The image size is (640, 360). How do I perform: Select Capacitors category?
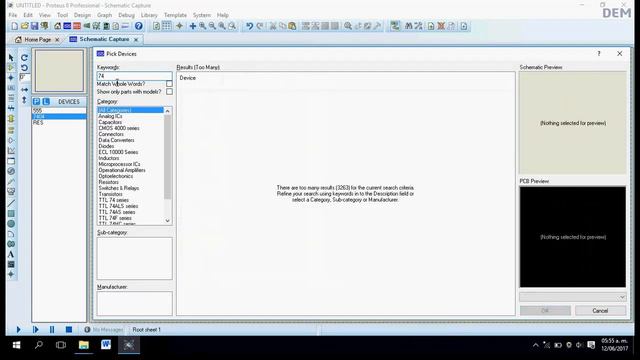tap(110, 122)
